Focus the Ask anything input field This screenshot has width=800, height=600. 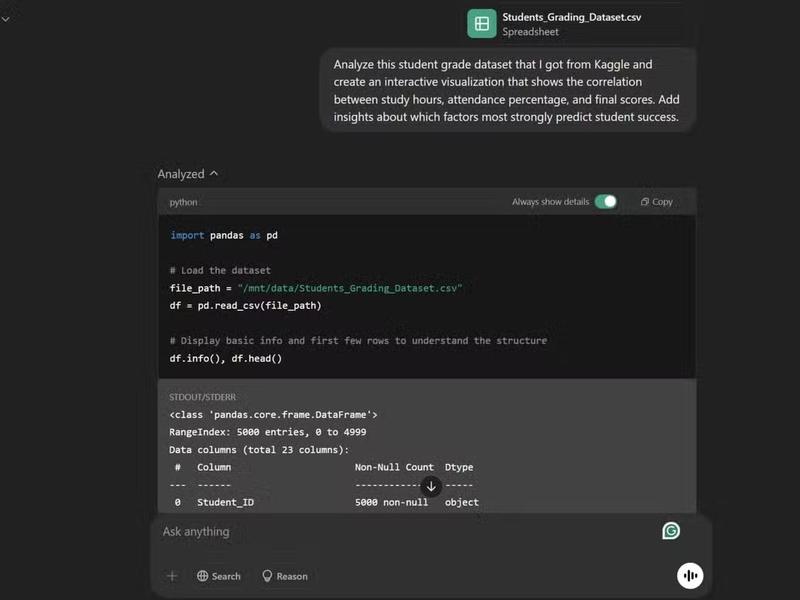click(x=400, y=532)
